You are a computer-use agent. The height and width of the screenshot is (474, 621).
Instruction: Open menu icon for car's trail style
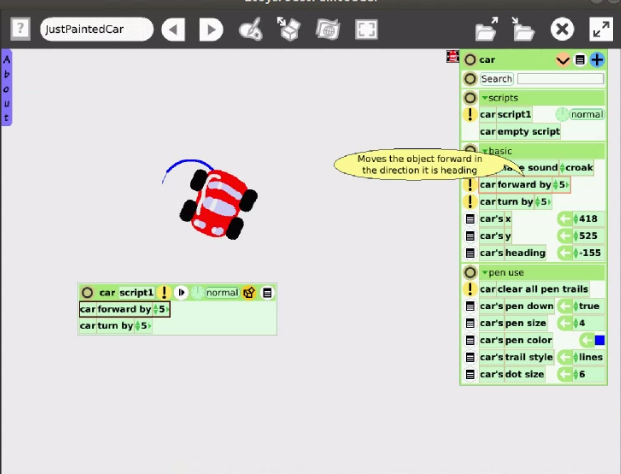pos(470,357)
